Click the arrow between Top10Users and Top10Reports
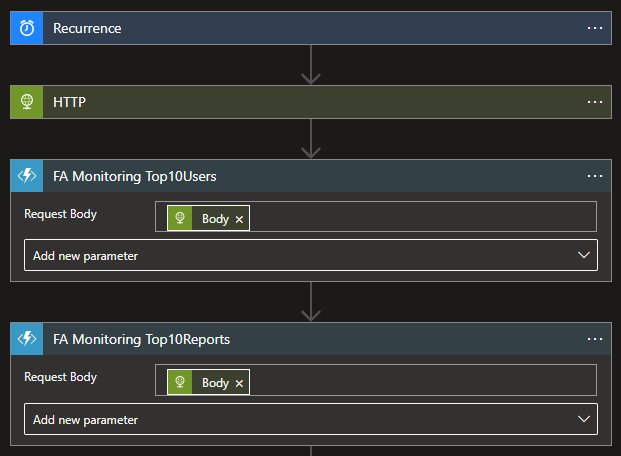 [311, 302]
